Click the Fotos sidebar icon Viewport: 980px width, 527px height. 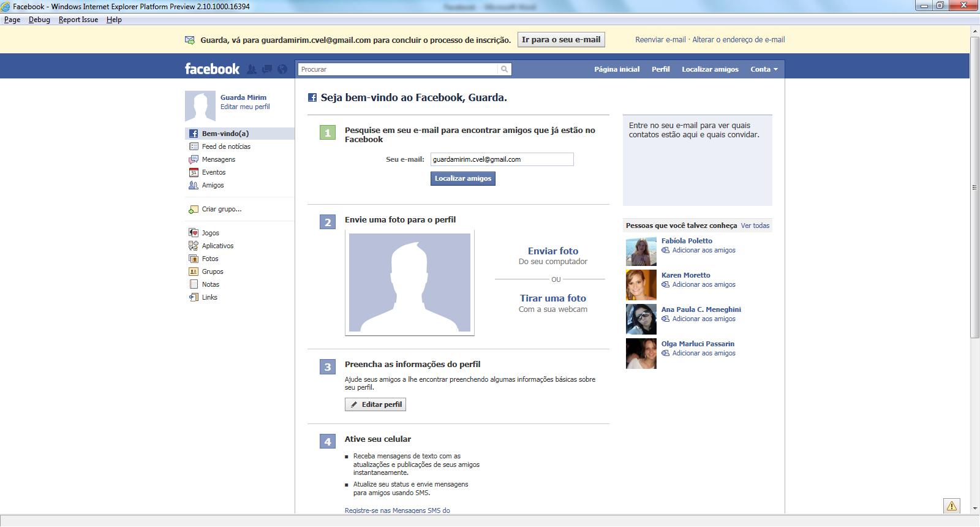pyautogui.click(x=194, y=259)
